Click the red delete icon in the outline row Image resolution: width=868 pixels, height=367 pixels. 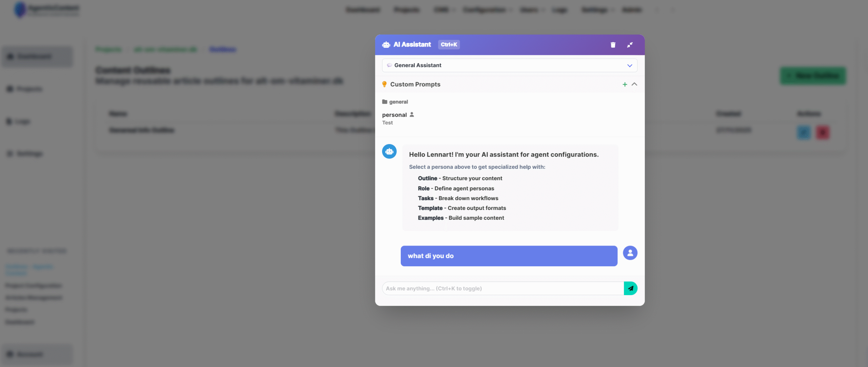(x=823, y=132)
